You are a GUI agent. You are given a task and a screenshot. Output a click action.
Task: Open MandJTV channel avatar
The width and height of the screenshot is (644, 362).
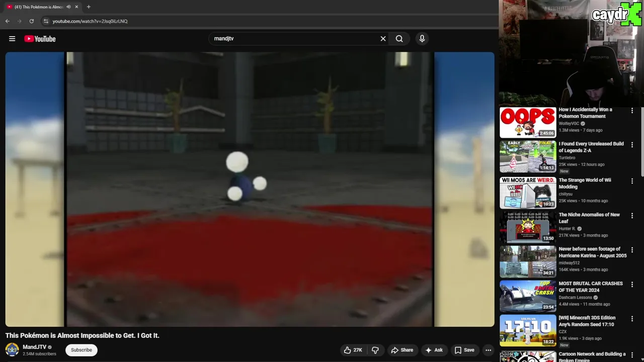pos(12,349)
